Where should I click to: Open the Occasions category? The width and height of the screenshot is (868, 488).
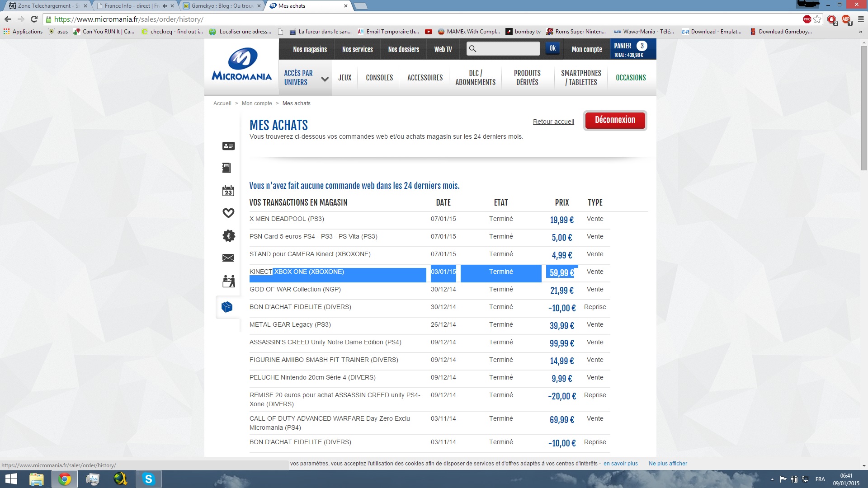tap(631, 78)
